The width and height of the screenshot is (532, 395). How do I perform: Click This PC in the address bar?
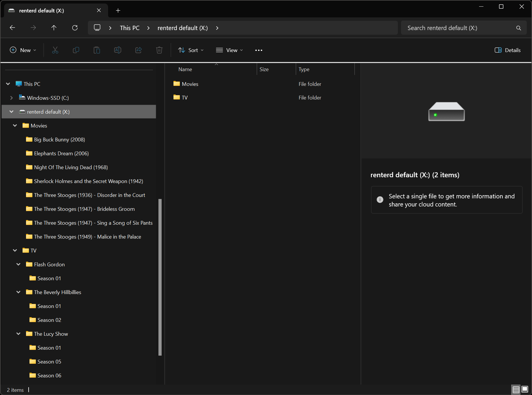click(x=130, y=28)
